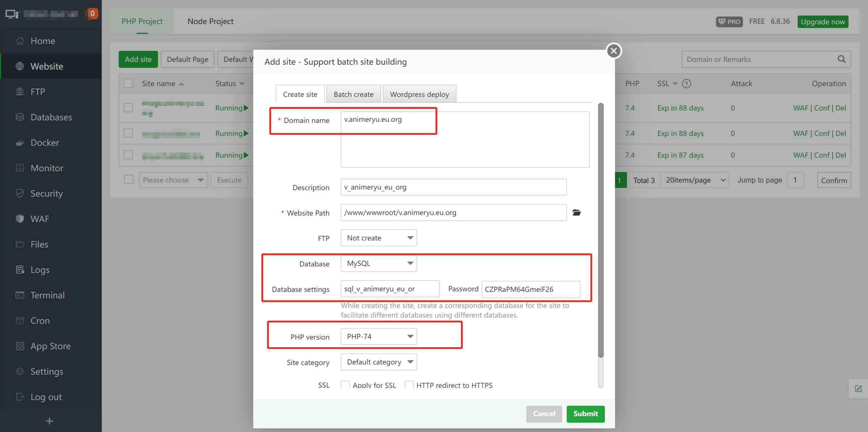Click the dialog's vertical scrollbar

pyautogui.click(x=600, y=230)
